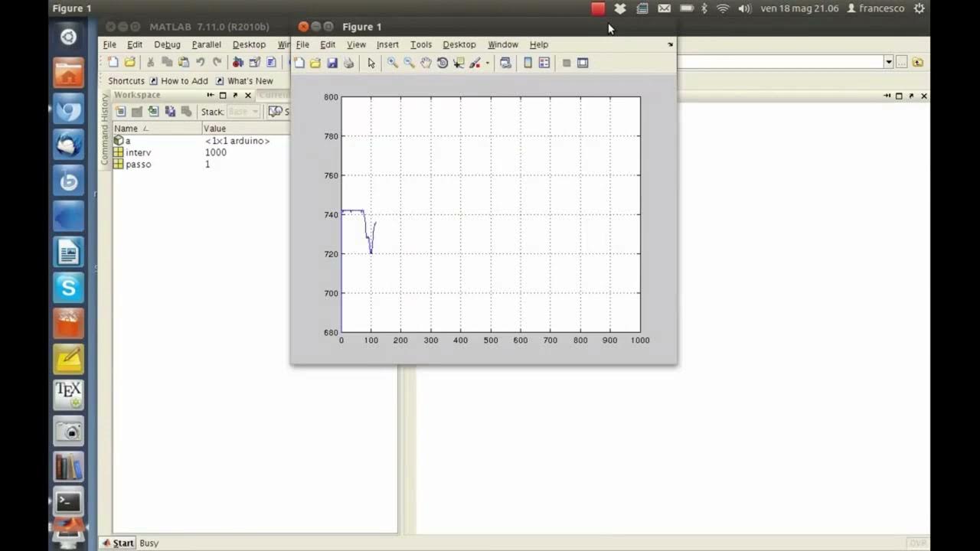
Task: Close the Workspace panel
Action: pos(248,96)
